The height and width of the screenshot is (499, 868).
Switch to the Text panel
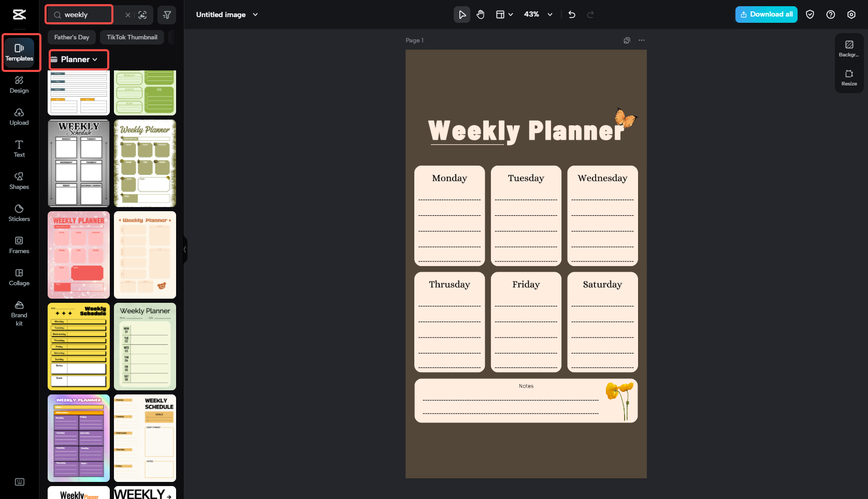click(19, 149)
